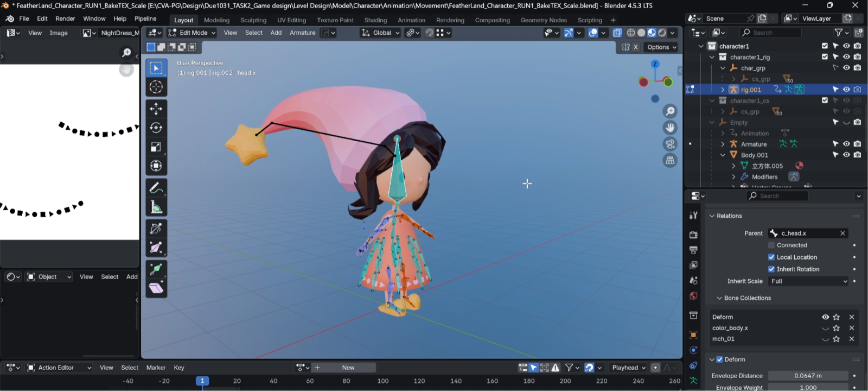The image size is (868, 391).
Task: Disable the Deform panel checkbox
Action: click(x=720, y=360)
